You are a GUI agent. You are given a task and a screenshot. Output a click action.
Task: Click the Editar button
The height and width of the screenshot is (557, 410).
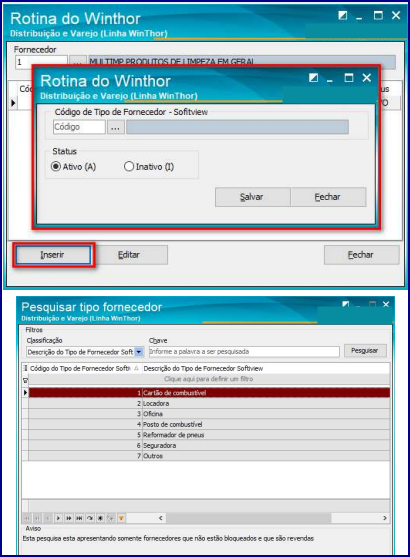tap(129, 255)
